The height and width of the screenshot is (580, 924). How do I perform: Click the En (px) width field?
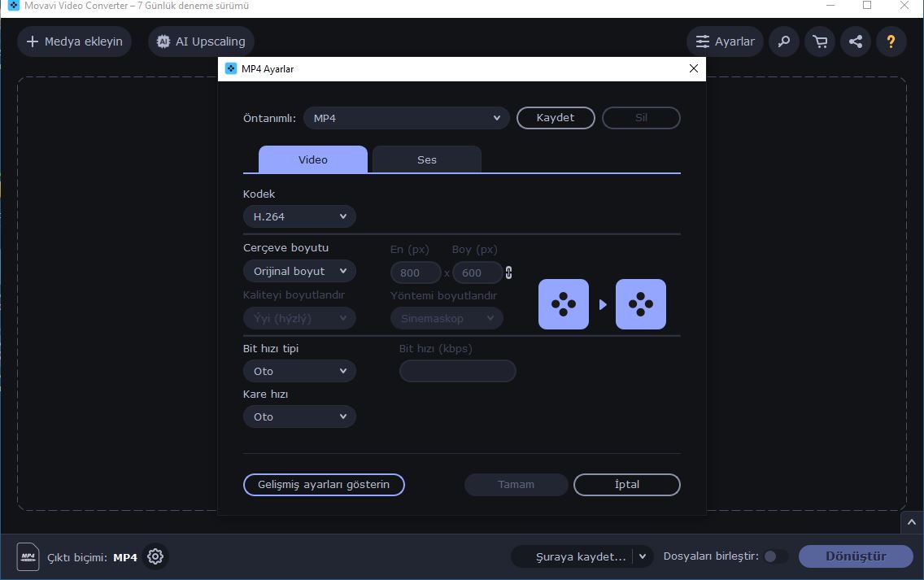point(416,273)
